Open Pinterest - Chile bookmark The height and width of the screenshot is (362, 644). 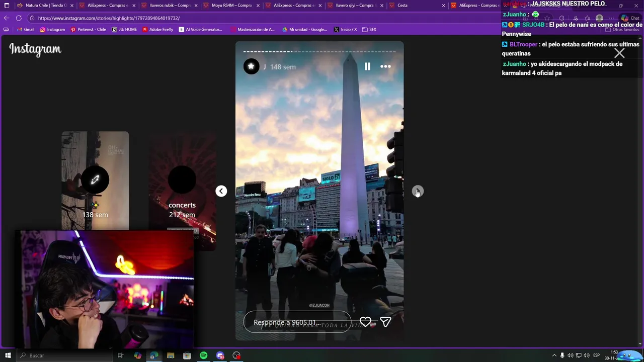(x=89, y=30)
